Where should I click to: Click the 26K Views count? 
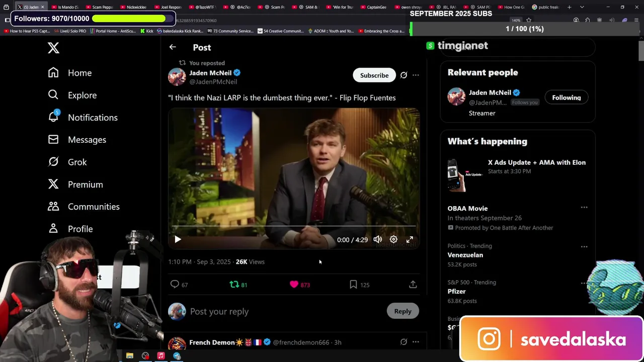pyautogui.click(x=250, y=262)
